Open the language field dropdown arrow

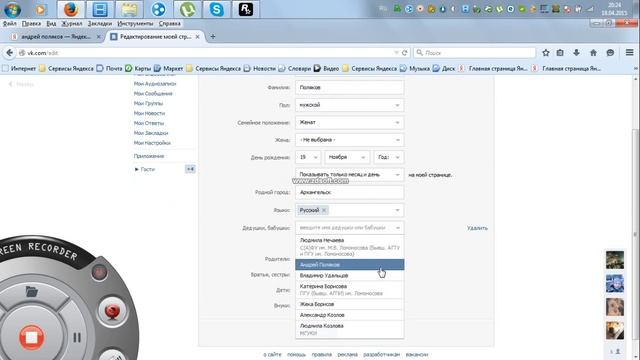(x=397, y=210)
